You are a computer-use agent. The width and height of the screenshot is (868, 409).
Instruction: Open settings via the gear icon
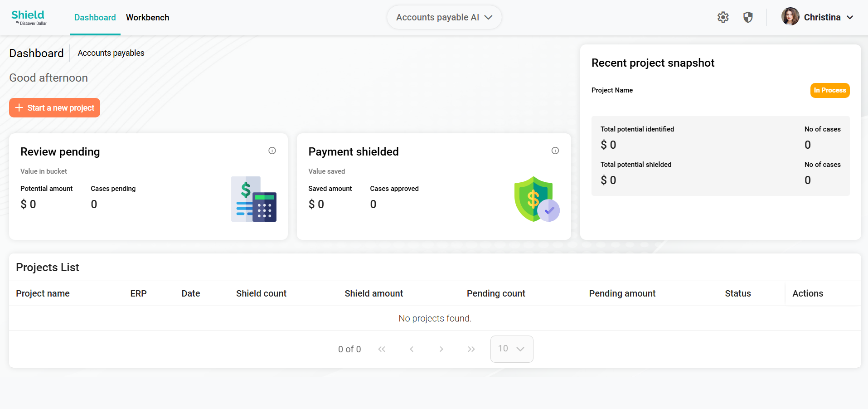[x=723, y=17]
